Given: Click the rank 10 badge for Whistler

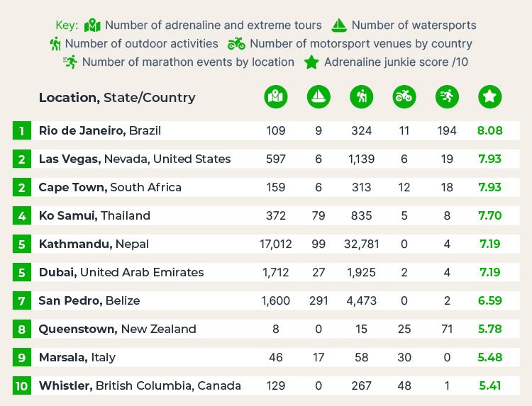Looking at the screenshot, I should point(22,385).
